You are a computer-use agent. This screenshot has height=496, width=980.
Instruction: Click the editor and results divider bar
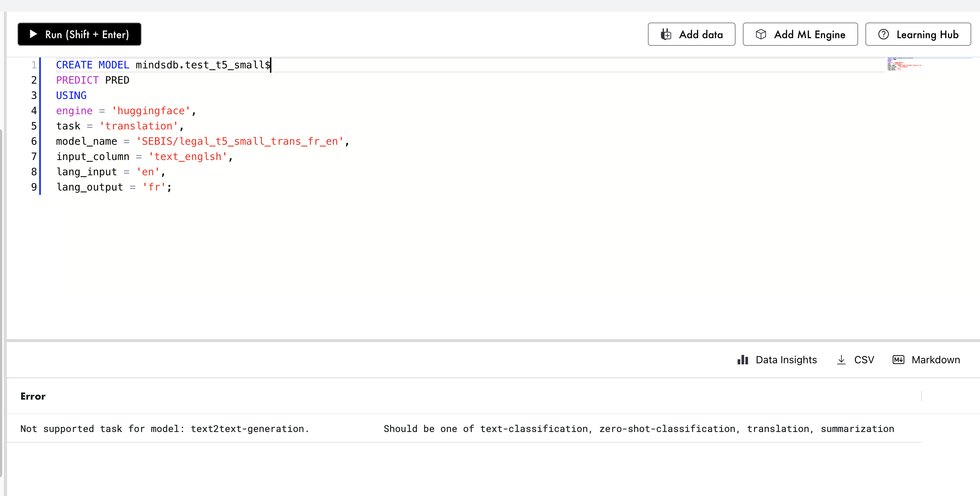click(x=493, y=340)
